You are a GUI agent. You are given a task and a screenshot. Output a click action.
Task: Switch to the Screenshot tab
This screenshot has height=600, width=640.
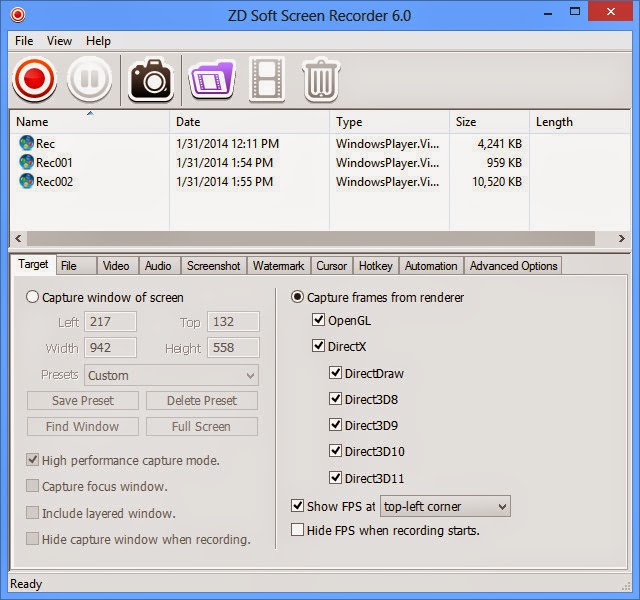tap(213, 266)
